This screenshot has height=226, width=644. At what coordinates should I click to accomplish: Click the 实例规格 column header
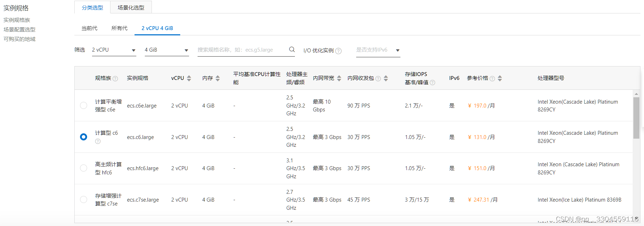(137, 78)
